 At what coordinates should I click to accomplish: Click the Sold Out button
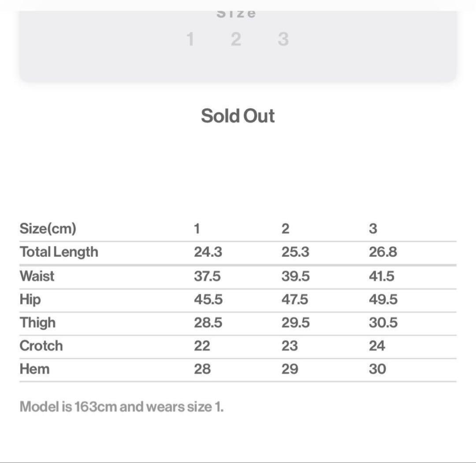tap(238, 116)
